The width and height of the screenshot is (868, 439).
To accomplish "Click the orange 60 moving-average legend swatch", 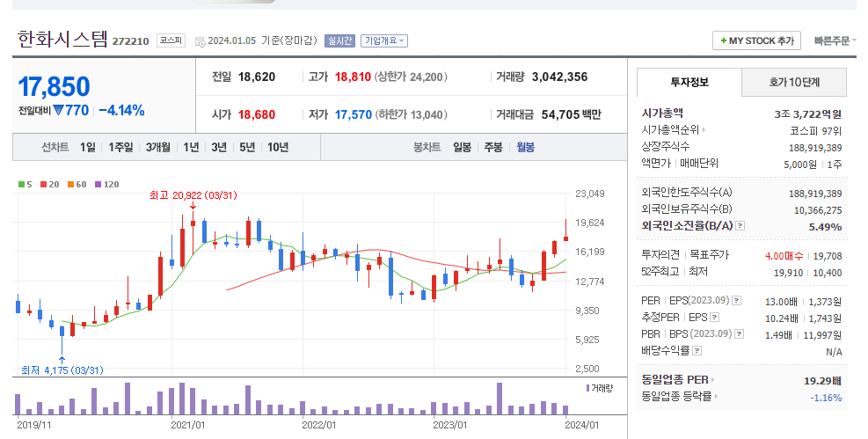I will pos(71,185).
